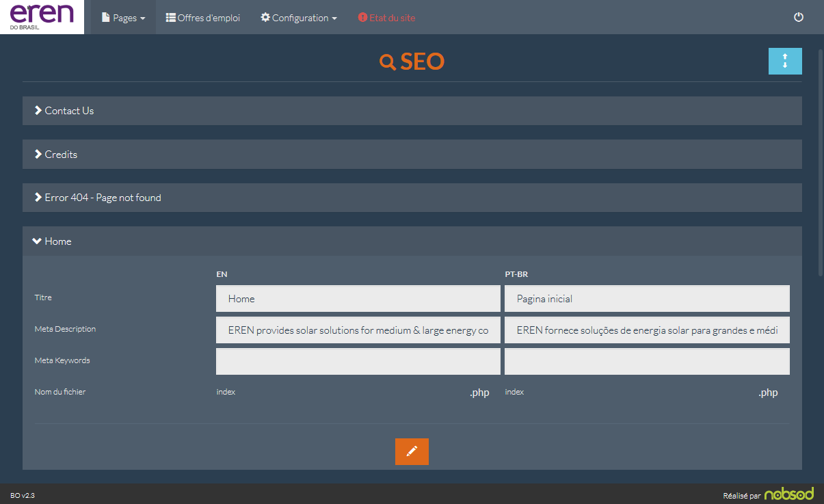The height and width of the screenshot is (504, 824).
Task: Click the EN column header
Action: (222, 274)
